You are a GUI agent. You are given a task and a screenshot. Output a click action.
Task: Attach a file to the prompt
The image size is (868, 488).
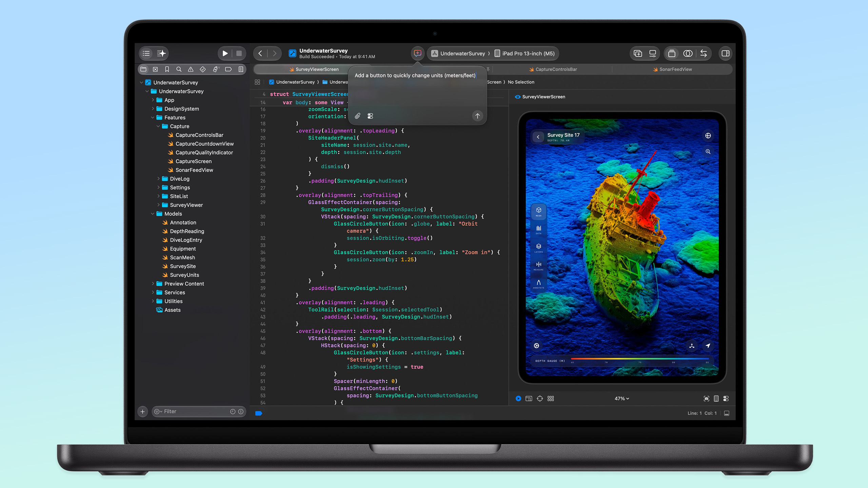coord(357,116)
